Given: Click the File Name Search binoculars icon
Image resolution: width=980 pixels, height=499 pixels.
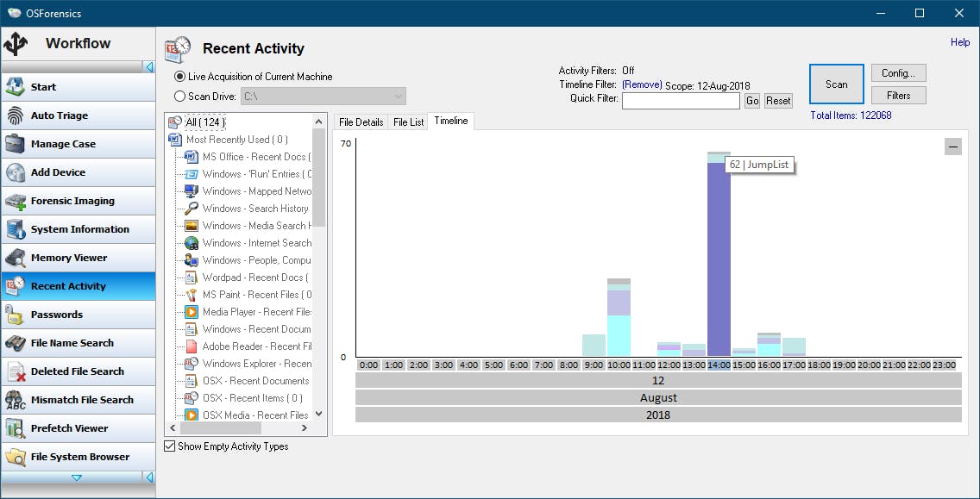Looking at the screenshot, I should click(15, 343).
